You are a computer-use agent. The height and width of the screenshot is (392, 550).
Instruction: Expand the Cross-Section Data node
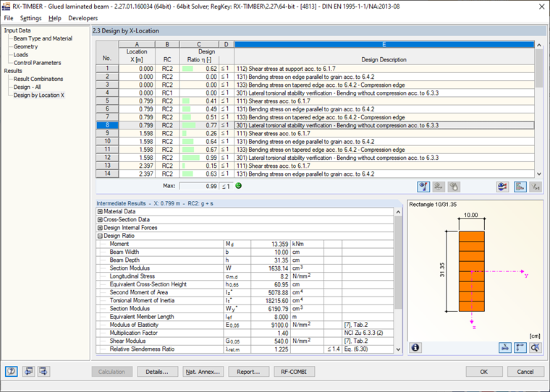coord(100,219)
